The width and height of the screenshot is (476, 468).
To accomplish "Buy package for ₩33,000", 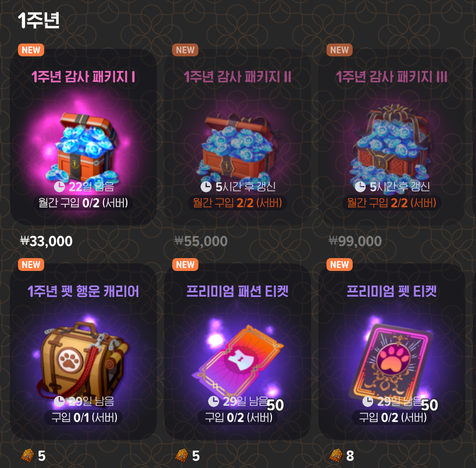I will pos(46,241).
